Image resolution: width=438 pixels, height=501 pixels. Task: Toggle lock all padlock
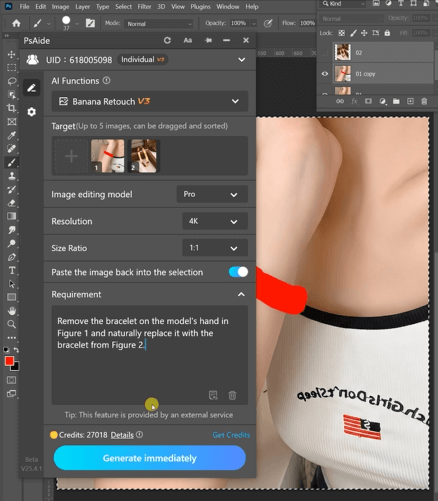tap(387, 33)
